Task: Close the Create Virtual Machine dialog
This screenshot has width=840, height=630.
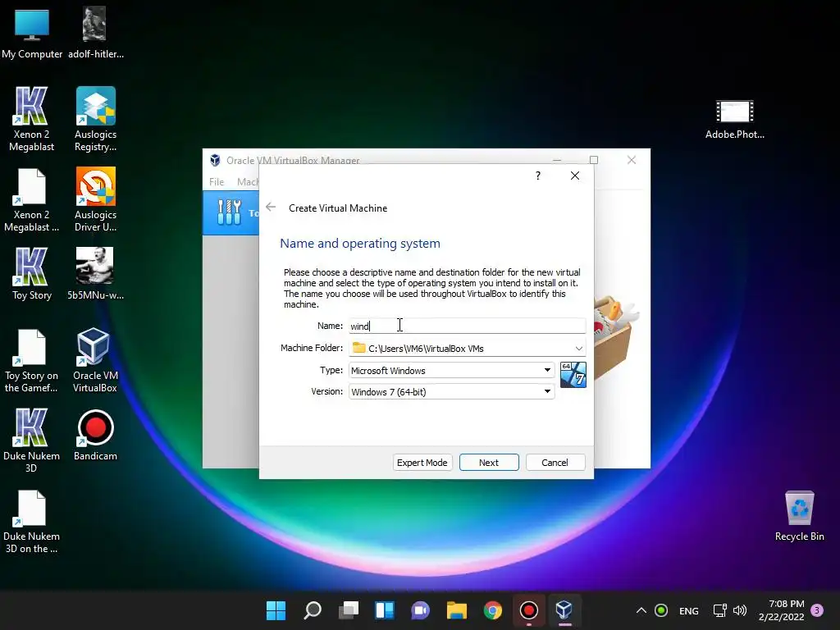Action: point(575,176)
